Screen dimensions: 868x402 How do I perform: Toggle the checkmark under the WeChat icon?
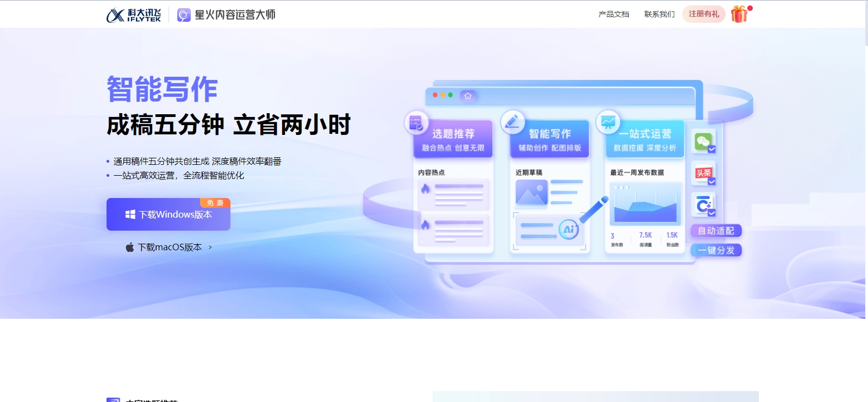(711, 149)
